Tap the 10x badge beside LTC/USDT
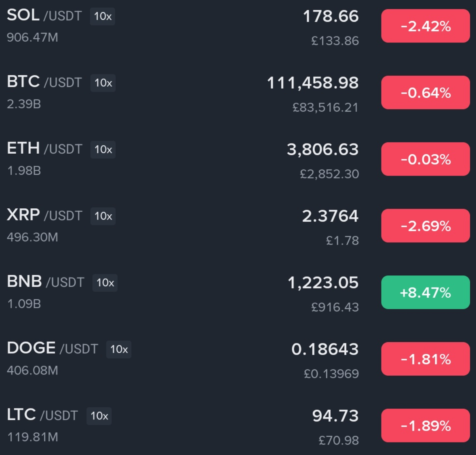Viewport: 476px width, 455px height. (x=99, y=416)
